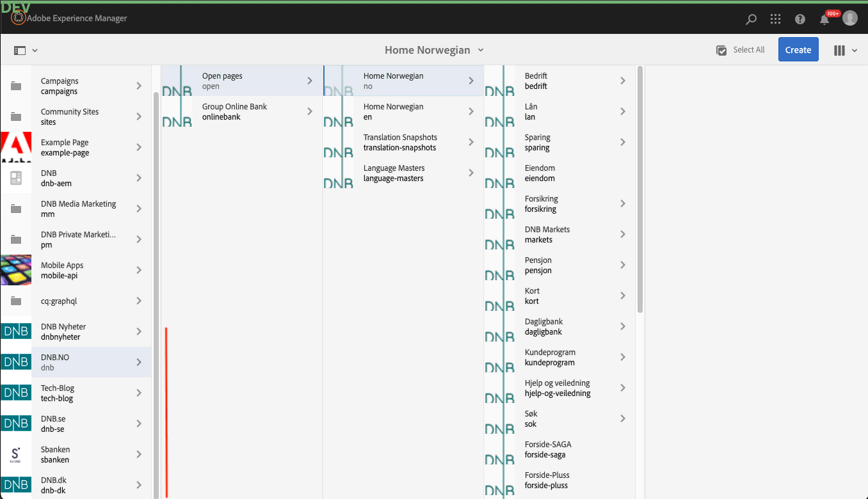Switch view with the column view icon
Image resolution: width=868 pixels, height=499 pixels.
point(839,51)
